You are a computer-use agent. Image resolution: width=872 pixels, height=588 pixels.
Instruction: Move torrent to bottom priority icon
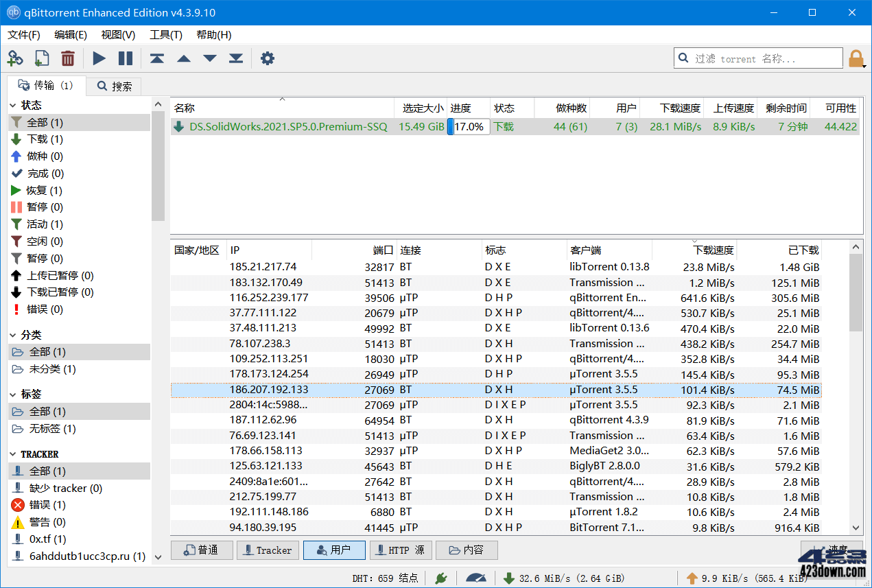pyautogui.click(x=235, y=58)
